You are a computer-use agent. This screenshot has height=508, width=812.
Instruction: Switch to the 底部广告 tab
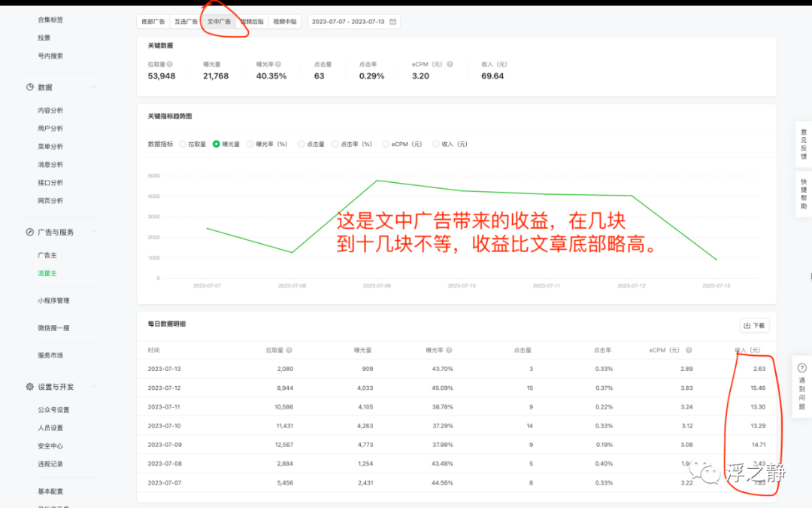click(153, 22)
